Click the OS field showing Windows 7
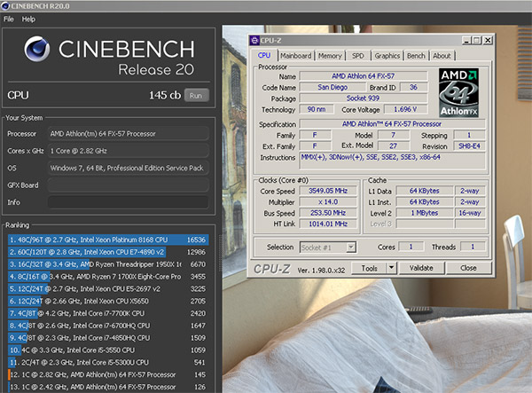Screen dimensions: 532x393 pyautogui.click(x=128, y=168)
